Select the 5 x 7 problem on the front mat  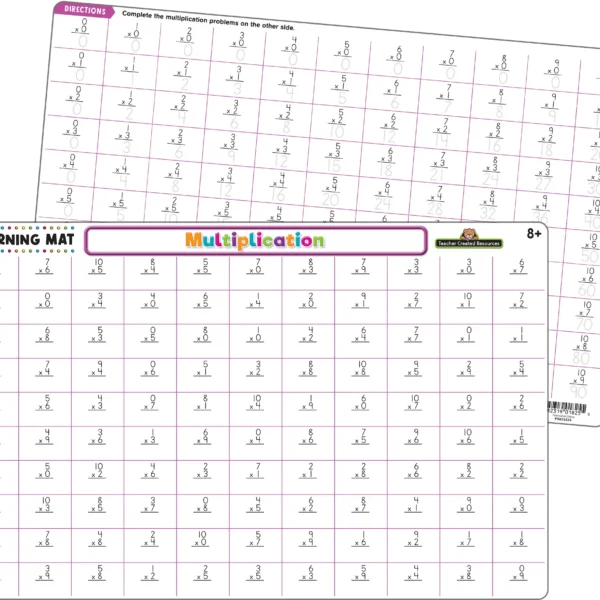[x=256, y=539]
